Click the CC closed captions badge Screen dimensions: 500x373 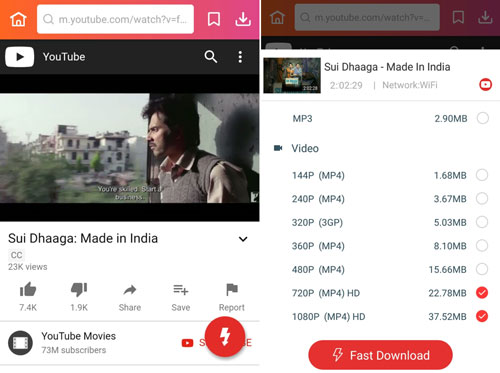coord(16,255)
